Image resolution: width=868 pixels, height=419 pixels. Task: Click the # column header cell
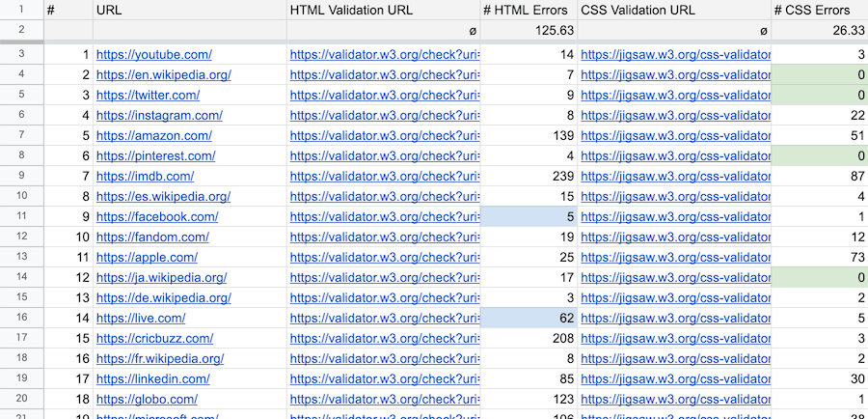68,10
